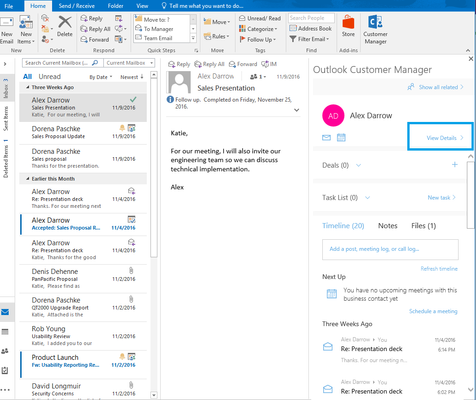Click the email icon under Alex Darrow
This screenshot has width=476, height=400.
coord(326,137)
